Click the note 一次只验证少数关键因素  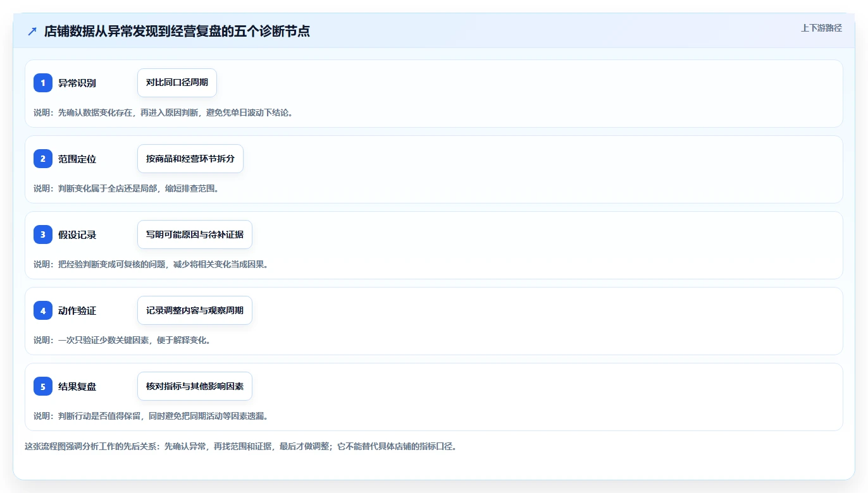[122, 340]
